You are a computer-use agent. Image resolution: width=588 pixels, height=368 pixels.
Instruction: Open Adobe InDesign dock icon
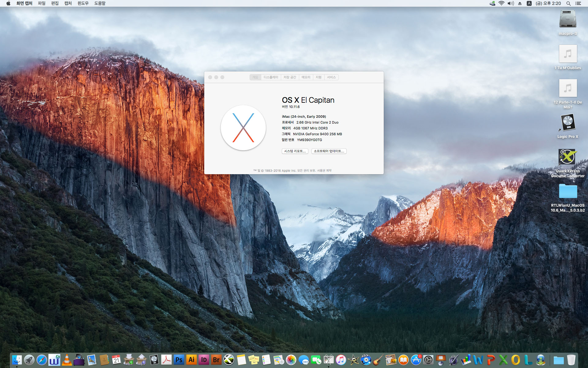click(204, 360)
